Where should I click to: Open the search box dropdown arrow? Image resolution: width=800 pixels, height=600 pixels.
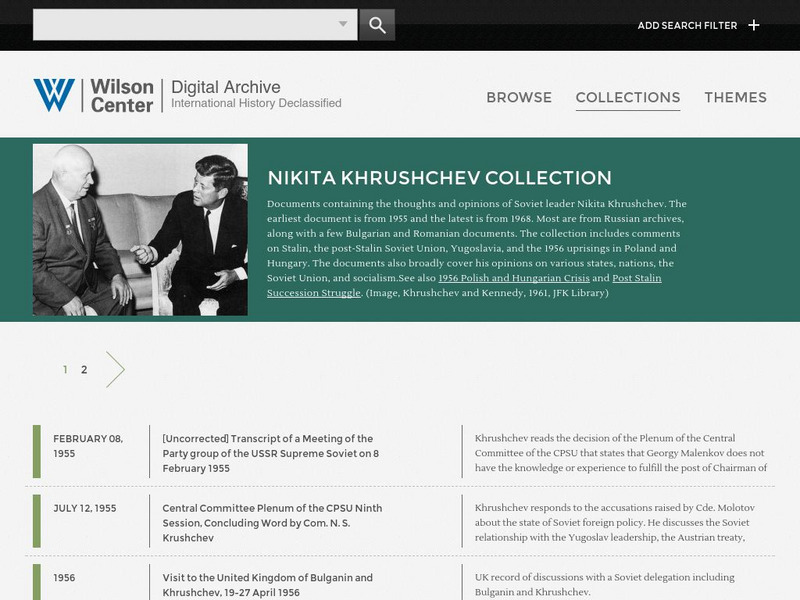tap(343, 24)
